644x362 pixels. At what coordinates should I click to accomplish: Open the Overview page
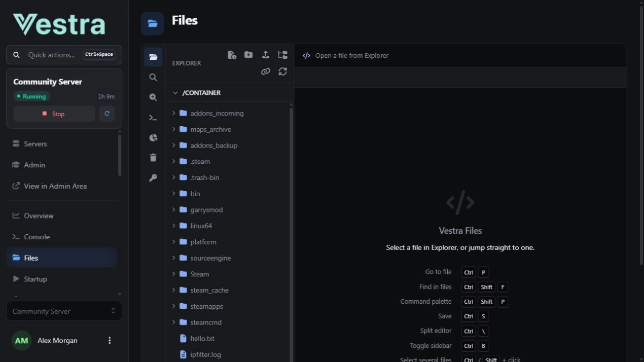[62, 215]
